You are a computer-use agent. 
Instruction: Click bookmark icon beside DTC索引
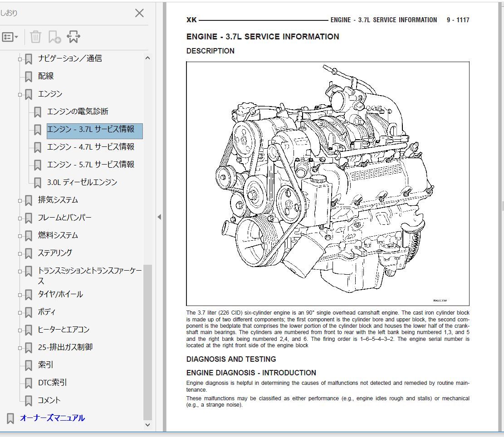[x=29, y=383]
